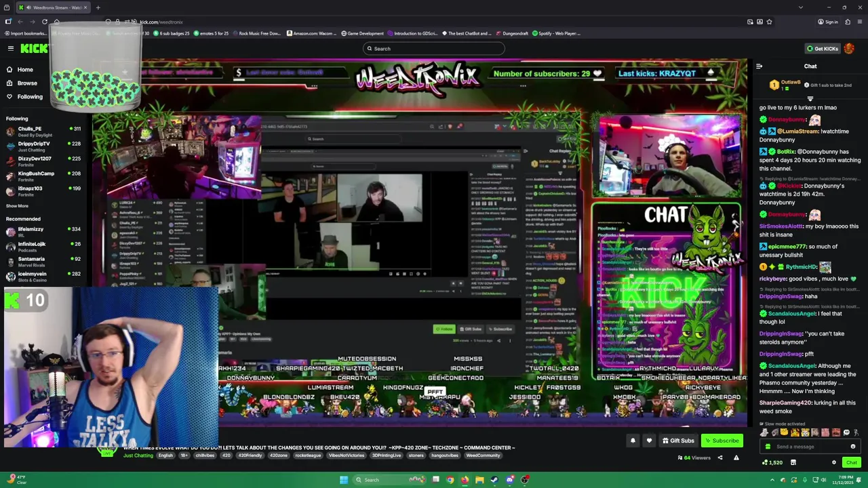This screenshot has height=488, width=868.
Task: Open the taskbar clock and date
Action: [x=843, y=480]
